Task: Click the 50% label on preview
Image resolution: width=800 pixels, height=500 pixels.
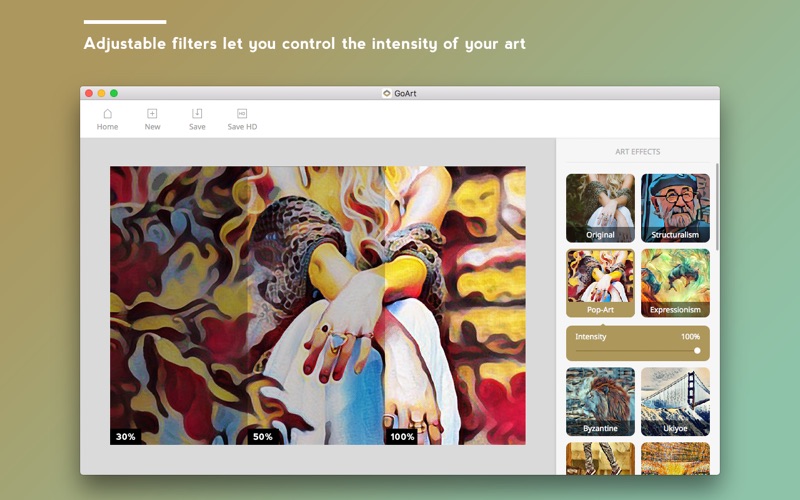Action: pos(263,437)
